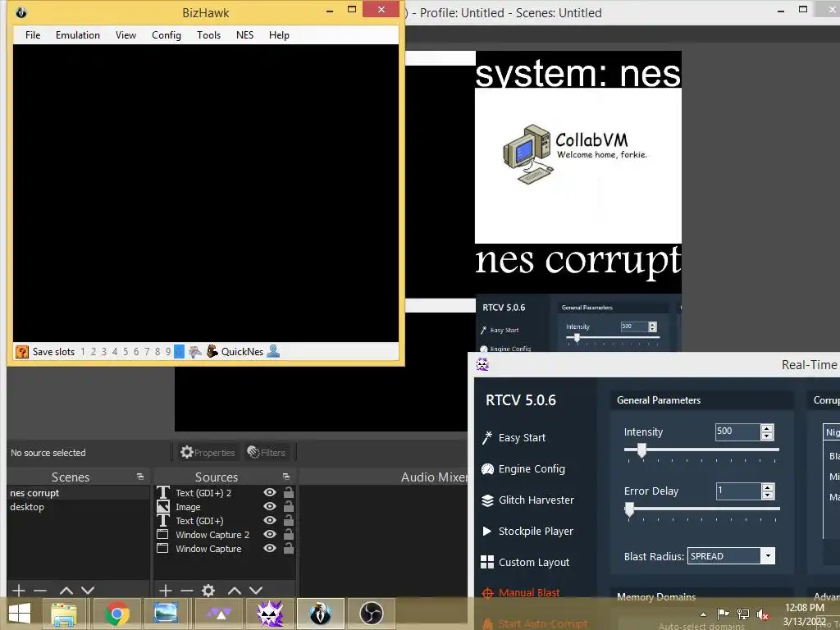Open Easy Start in RTCV

pos(514,438)
